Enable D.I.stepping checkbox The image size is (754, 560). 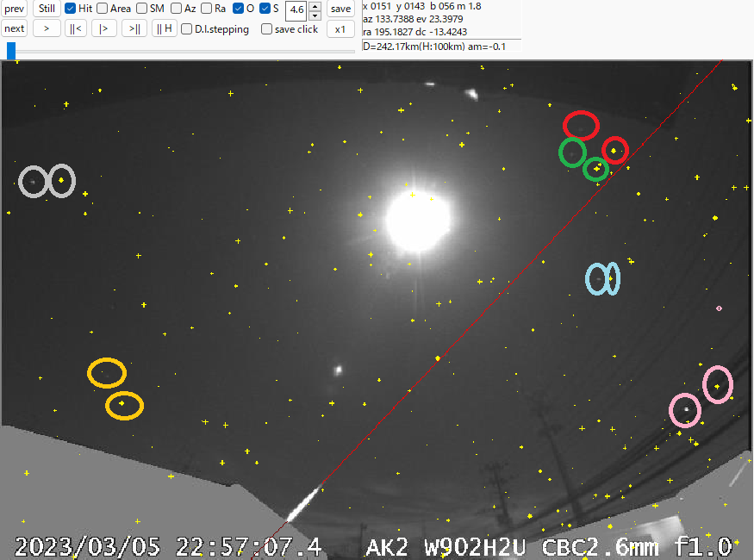187,29
